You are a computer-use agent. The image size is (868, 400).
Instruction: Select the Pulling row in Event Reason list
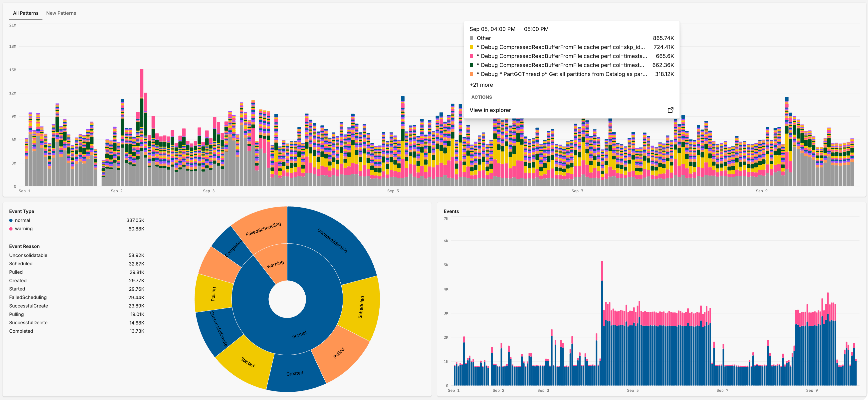[76, 314]
